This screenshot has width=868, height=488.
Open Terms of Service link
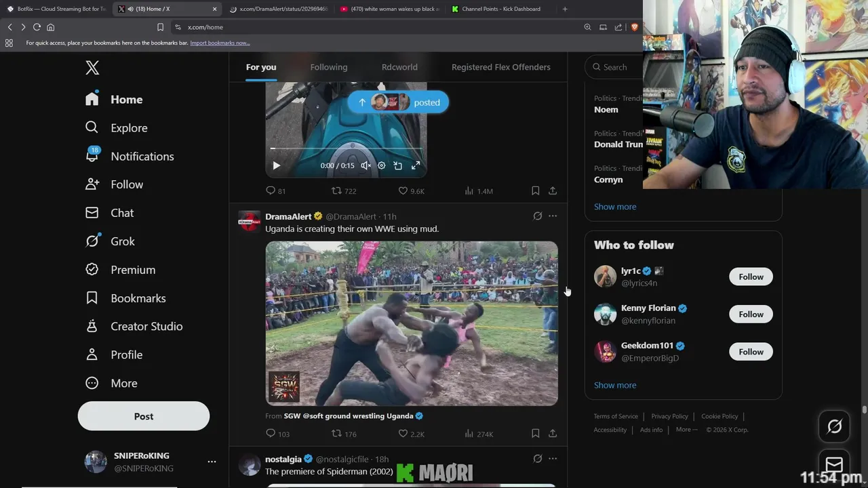[616, 416]
